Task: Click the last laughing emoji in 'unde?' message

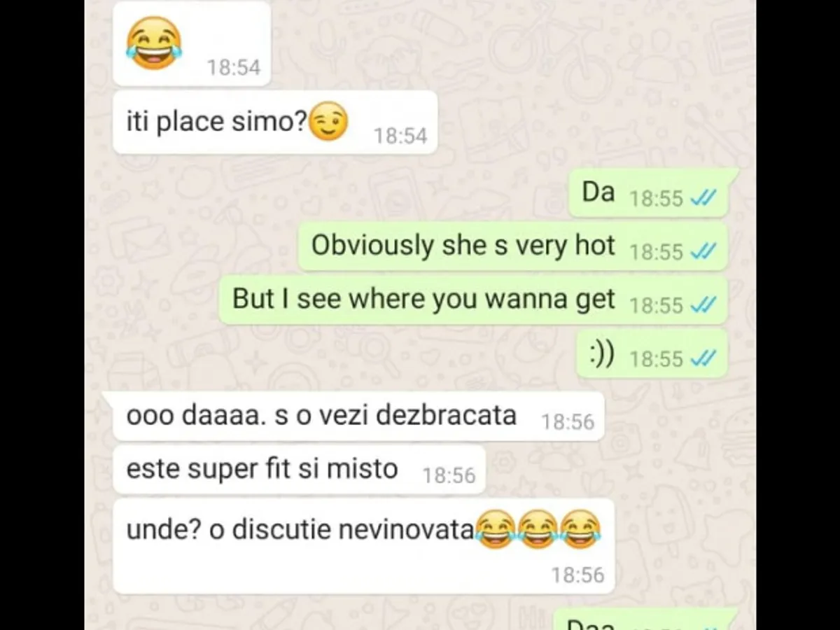Action: (x=580, y=529)
